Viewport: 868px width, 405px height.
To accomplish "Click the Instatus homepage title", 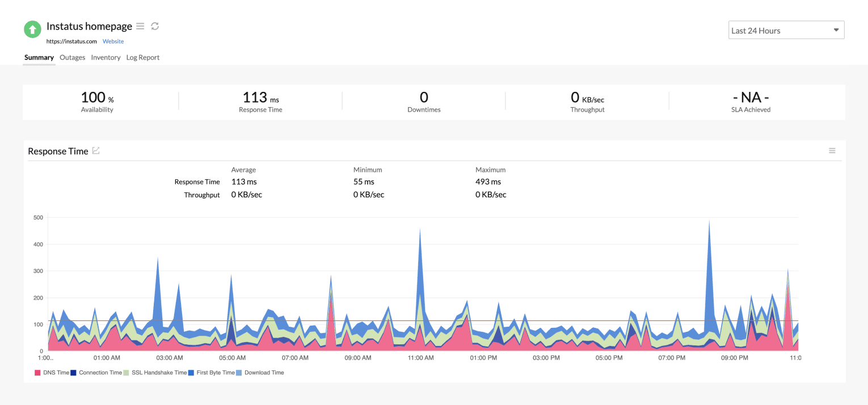I will coord(89,26).
